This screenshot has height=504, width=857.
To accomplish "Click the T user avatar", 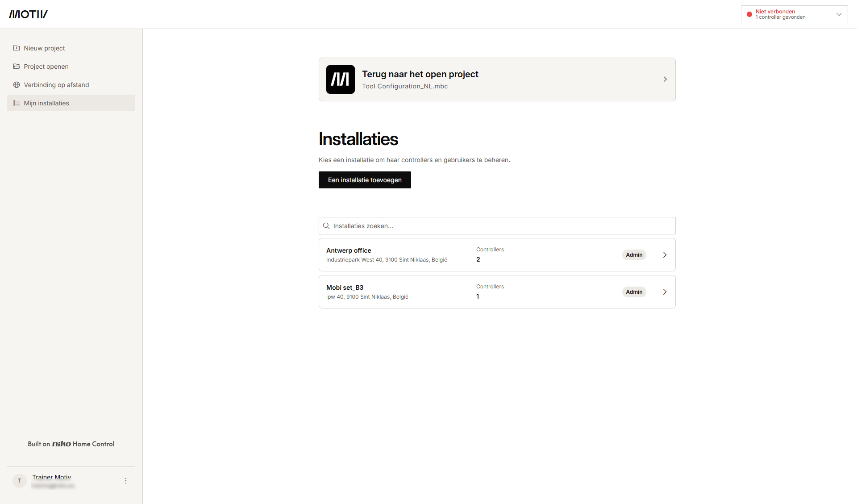I will 20,481.
